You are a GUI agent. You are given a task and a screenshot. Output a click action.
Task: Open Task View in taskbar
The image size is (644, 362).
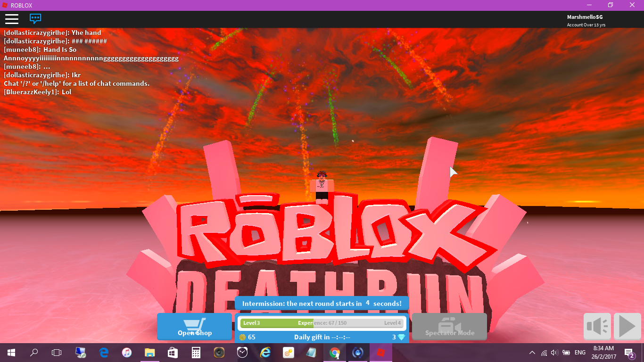(x=57, y=353)
